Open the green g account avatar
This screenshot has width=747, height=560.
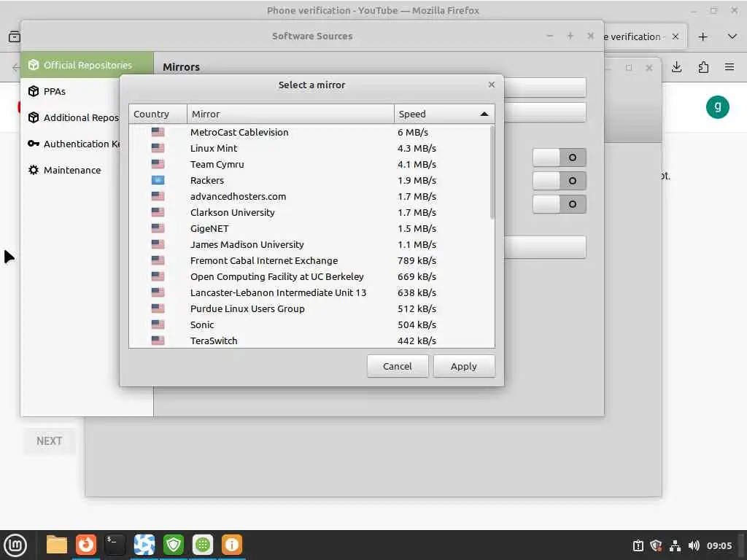point(718,107)
